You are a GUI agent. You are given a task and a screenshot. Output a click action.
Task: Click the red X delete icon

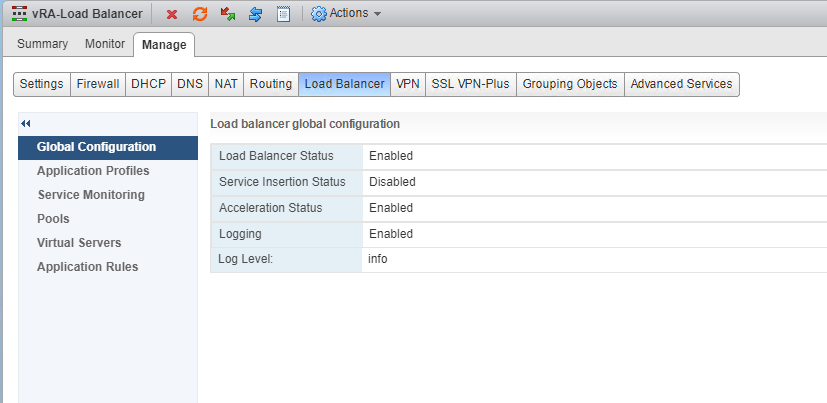(172, 14)
